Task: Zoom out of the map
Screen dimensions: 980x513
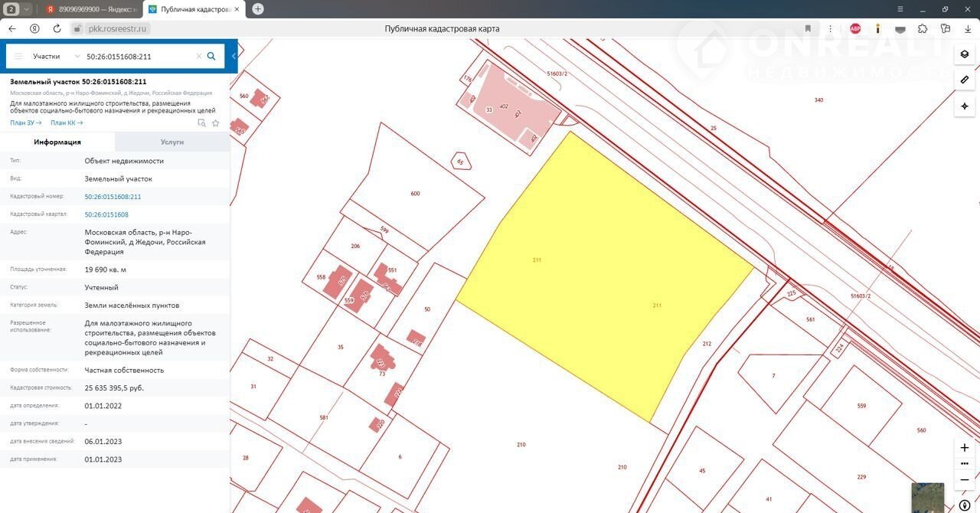Action: point(964,479)
